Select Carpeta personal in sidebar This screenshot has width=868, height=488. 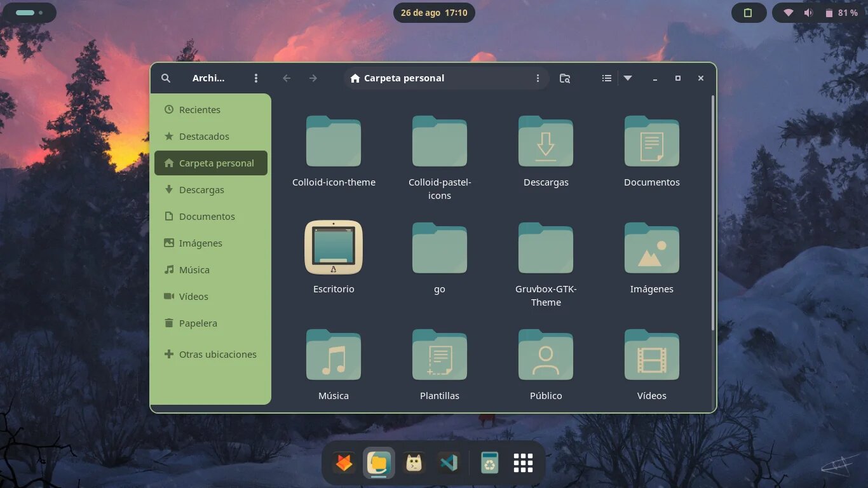coord(211,163)
